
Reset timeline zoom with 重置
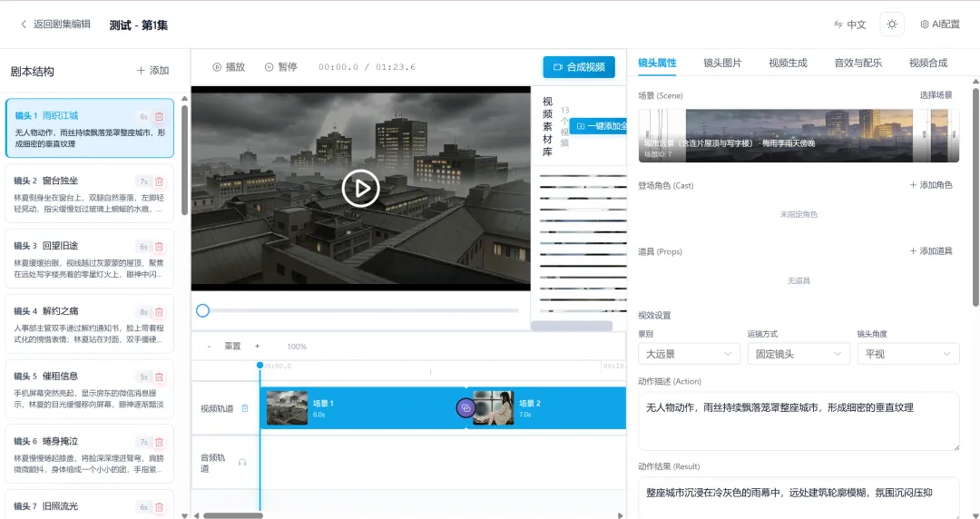[x=232, y=346]
